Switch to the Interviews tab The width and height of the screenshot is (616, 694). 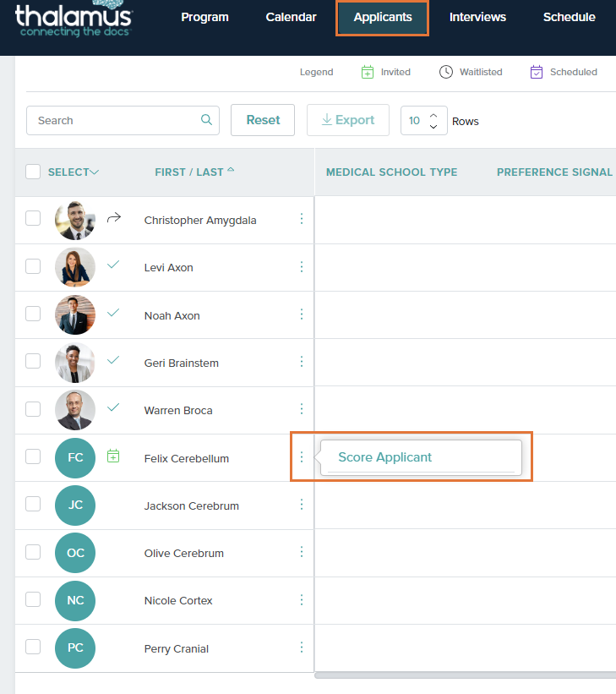[477, 17]
